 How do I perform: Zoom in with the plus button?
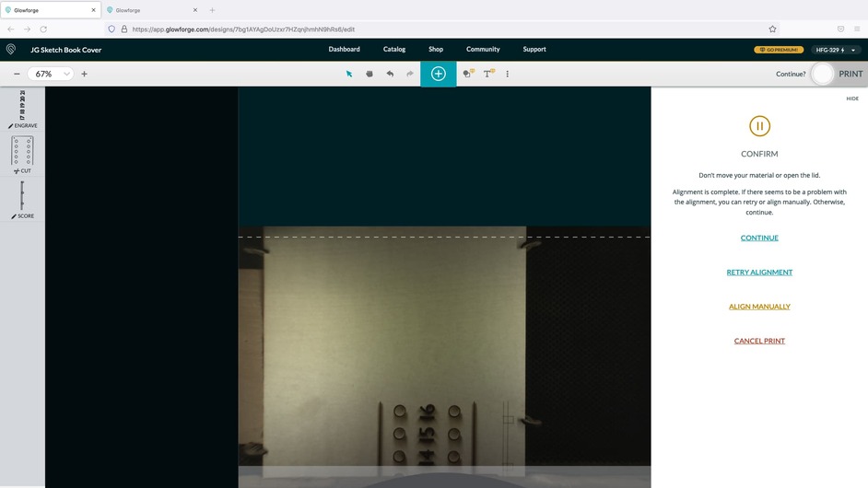[x=84, y=74]
